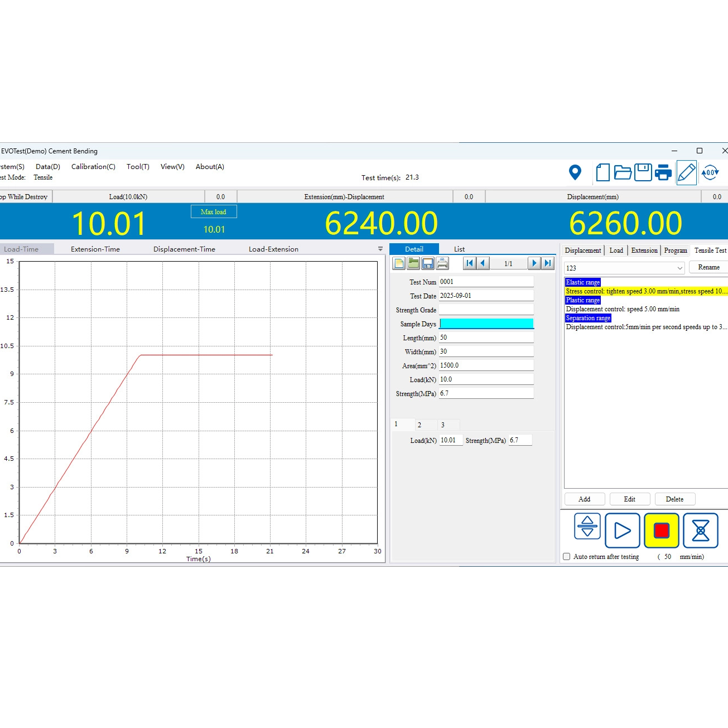Click the hourglass-shaped specimen icon
Viewport: 728px width, 728px height.
(700, 530)
